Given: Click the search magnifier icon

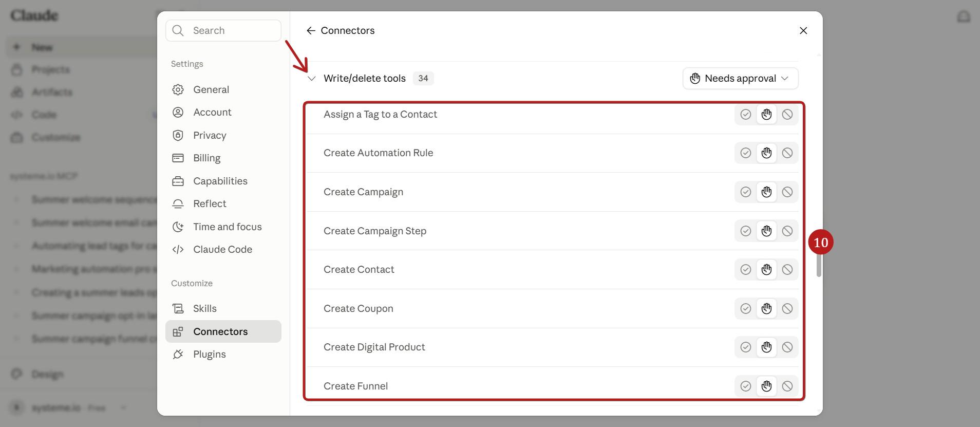Looking at the screenshot, I should click(x=178, y=30).
